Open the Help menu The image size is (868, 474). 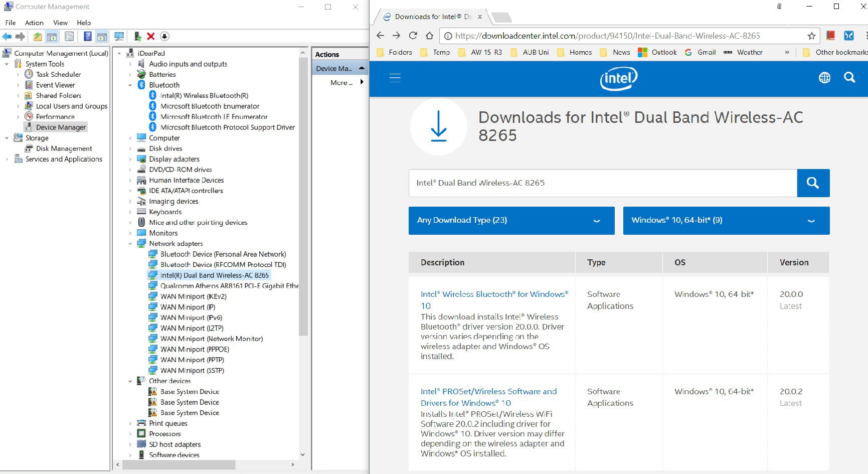(84, 23)
